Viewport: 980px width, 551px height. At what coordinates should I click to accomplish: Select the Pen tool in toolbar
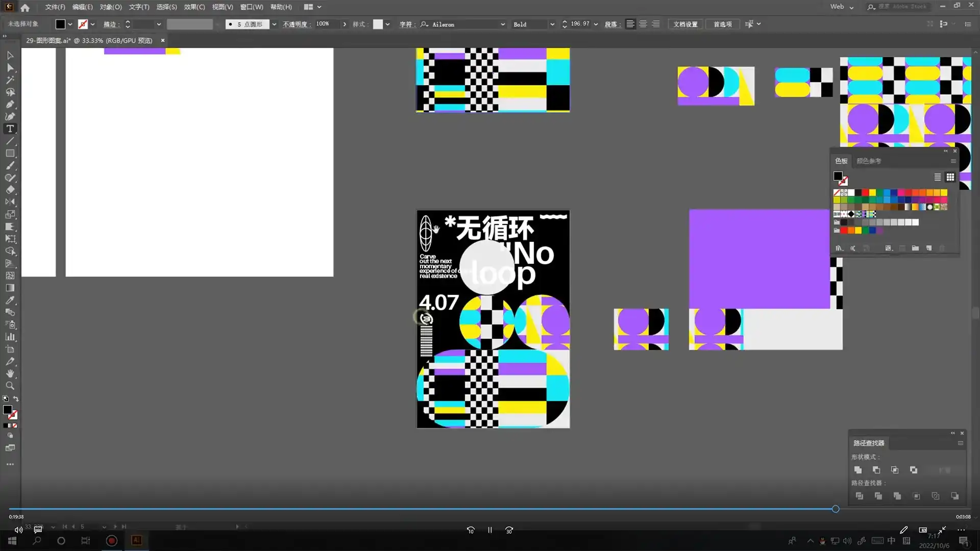click(x=10, y=105)
